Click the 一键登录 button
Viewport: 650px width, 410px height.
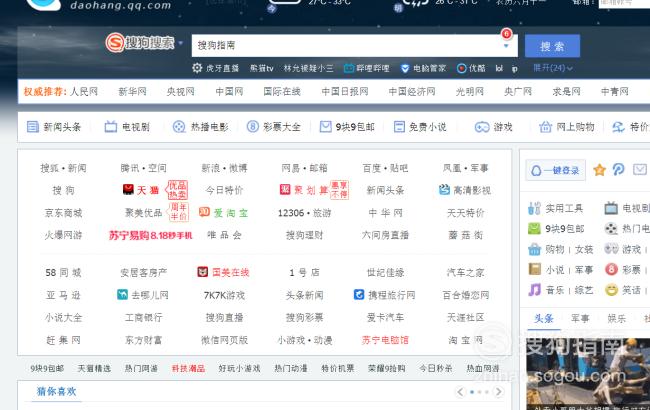pyautogui.click(x=555, y=170)
